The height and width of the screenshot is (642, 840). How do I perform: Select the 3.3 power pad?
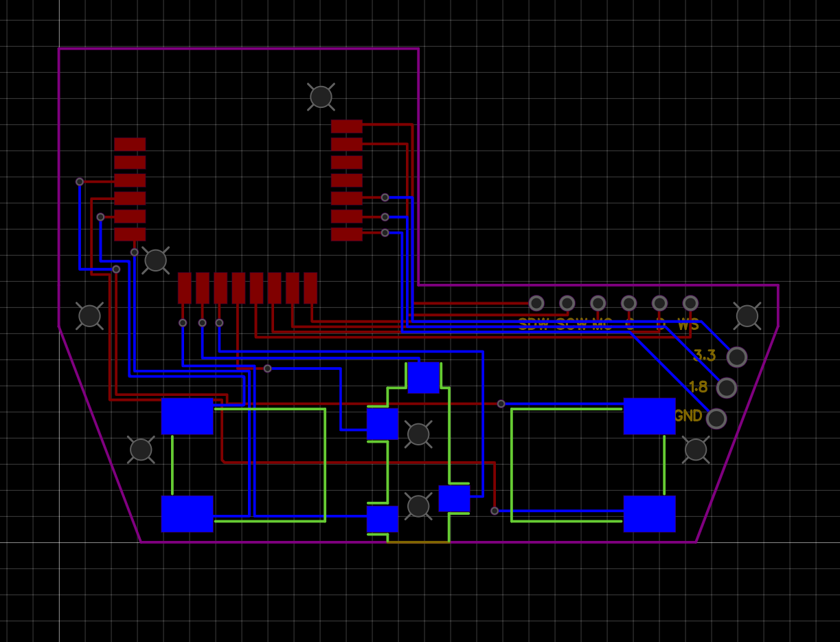pos(737,357)
